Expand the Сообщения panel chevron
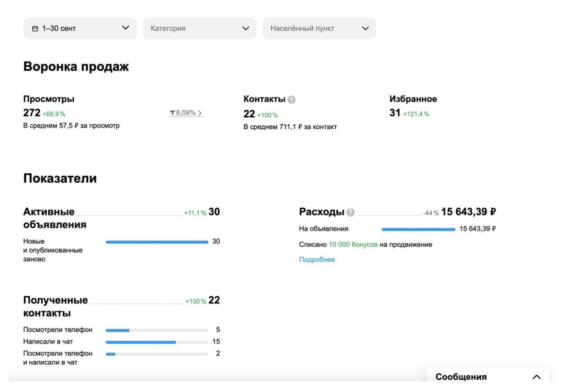 pos(536,377)
